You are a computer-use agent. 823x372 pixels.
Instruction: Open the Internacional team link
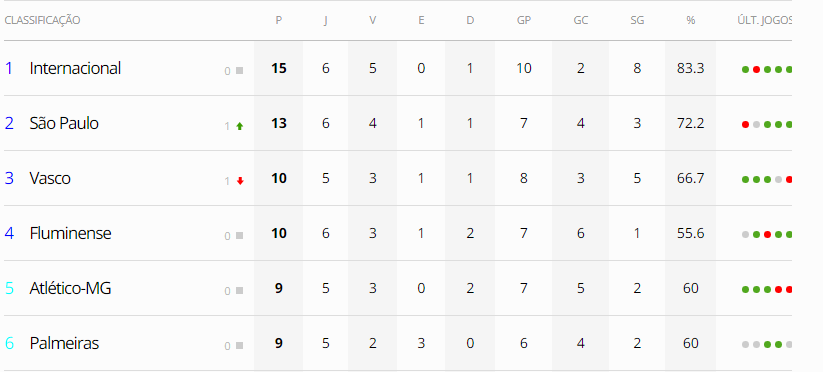click(75, 68)
